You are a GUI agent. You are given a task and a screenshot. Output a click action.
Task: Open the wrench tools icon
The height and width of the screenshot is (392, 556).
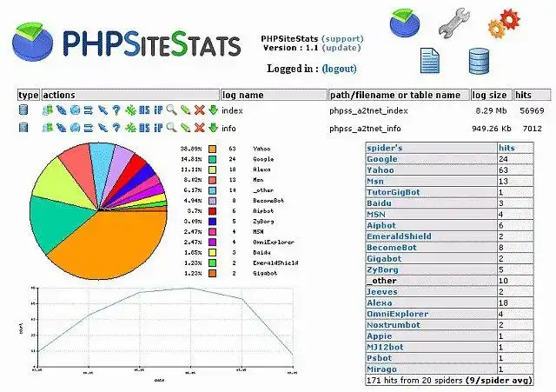point(454,23)
